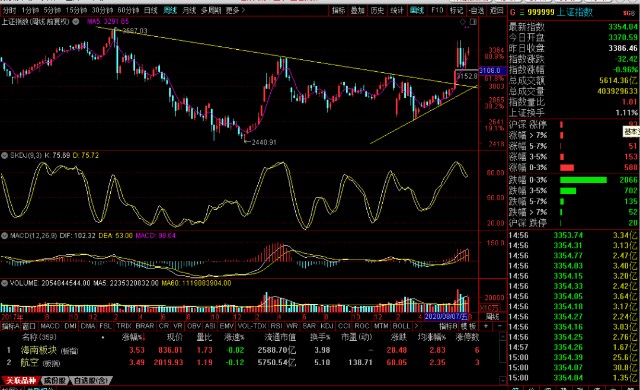This screenshot has width=640, height=390.
Task: Switch to the 自选股(含) tab
Action: click(x=91, y=380)
